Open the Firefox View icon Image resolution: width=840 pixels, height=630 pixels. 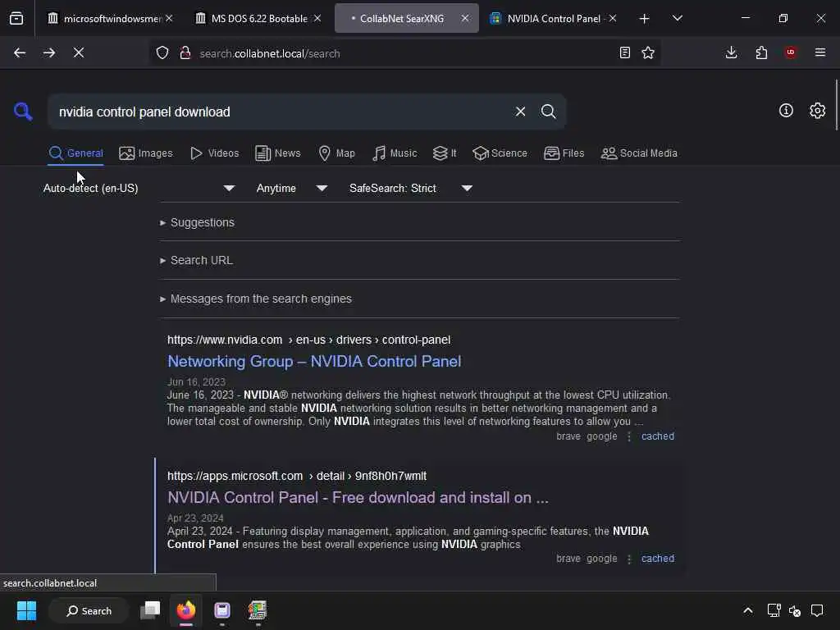[x=16, y=18]
